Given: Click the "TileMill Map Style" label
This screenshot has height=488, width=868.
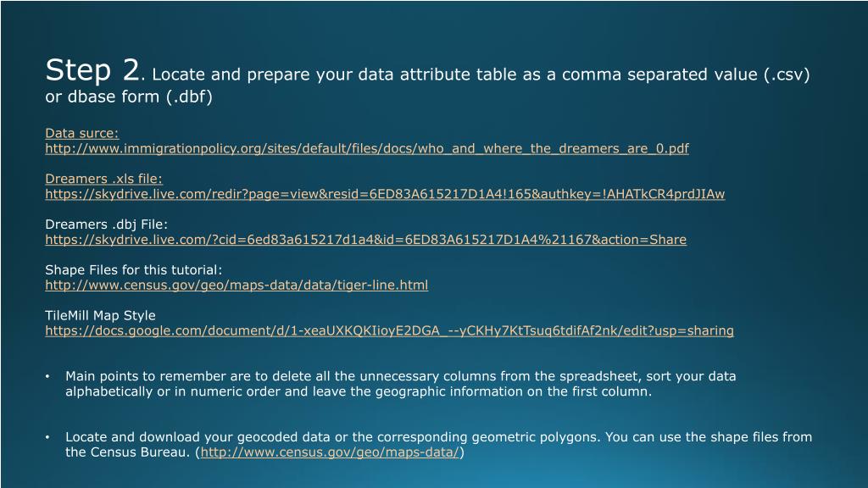Looking at the screenshot, I should (100, 315).
